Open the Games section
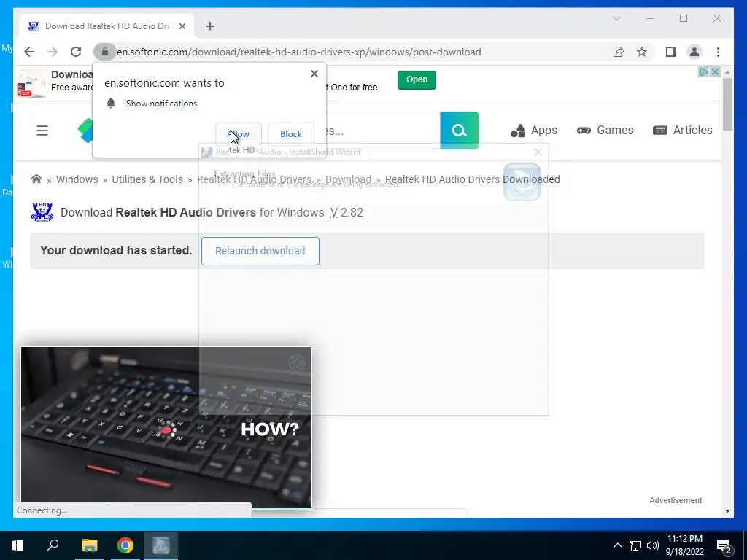This screenshot has height=560, width=747. click(x=605, y=131)
